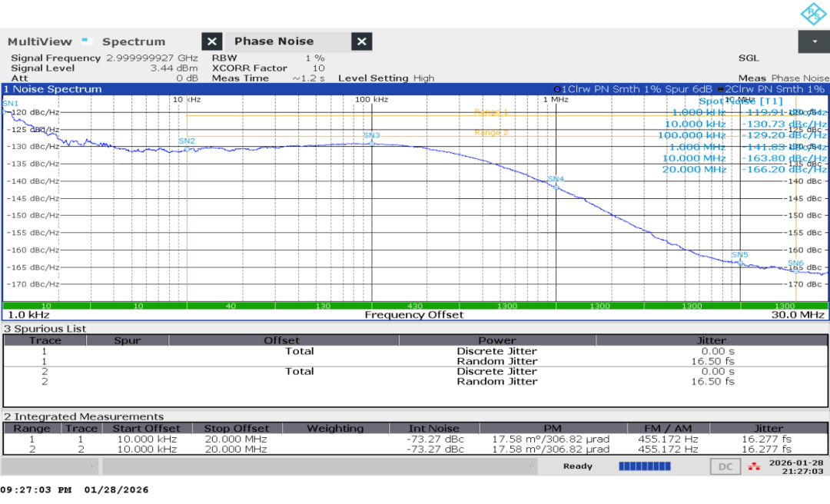Select the 2 Integrated Measurements pane title
The height and width of the screenshot is (504, 830).
84,416
